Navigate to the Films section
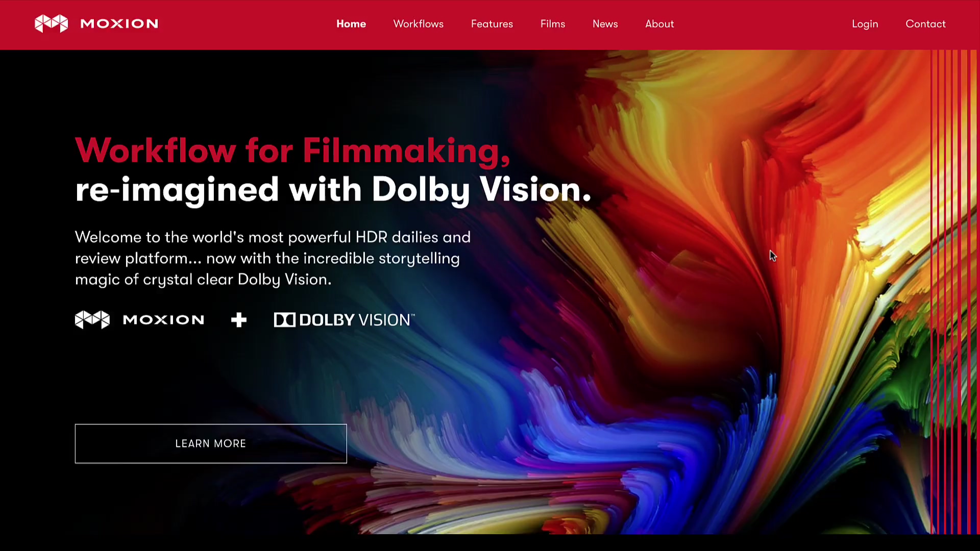 point(553,24)
